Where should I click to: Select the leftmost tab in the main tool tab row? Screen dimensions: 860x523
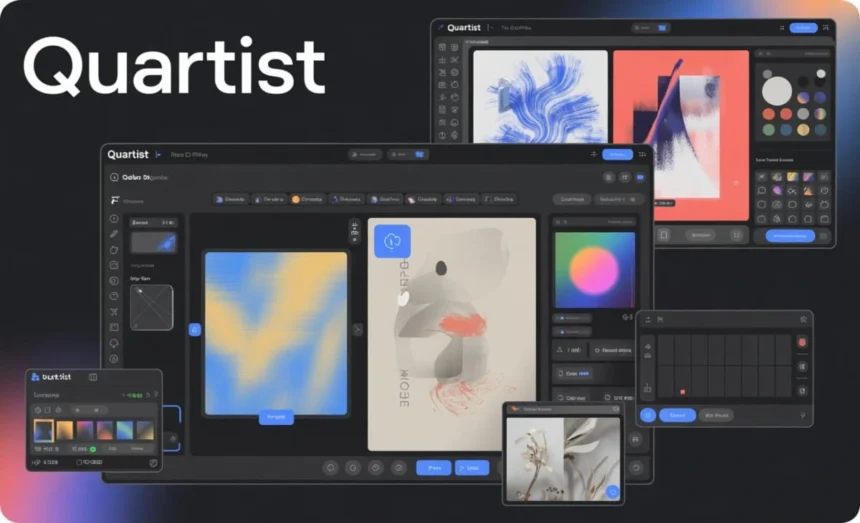pyautogui.click(x=230, y=200)
